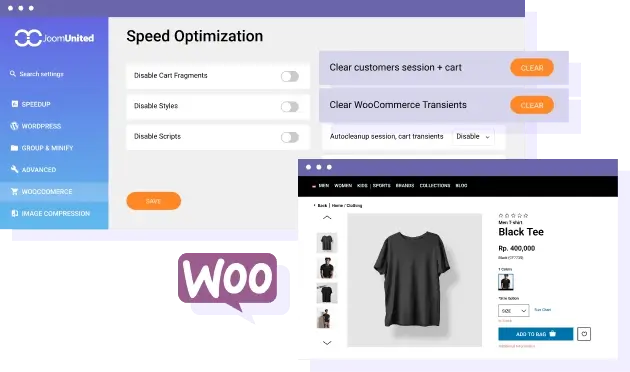
Task: Click the wishlist heart icon beside Add to Bag
Action: coord(584,334)
